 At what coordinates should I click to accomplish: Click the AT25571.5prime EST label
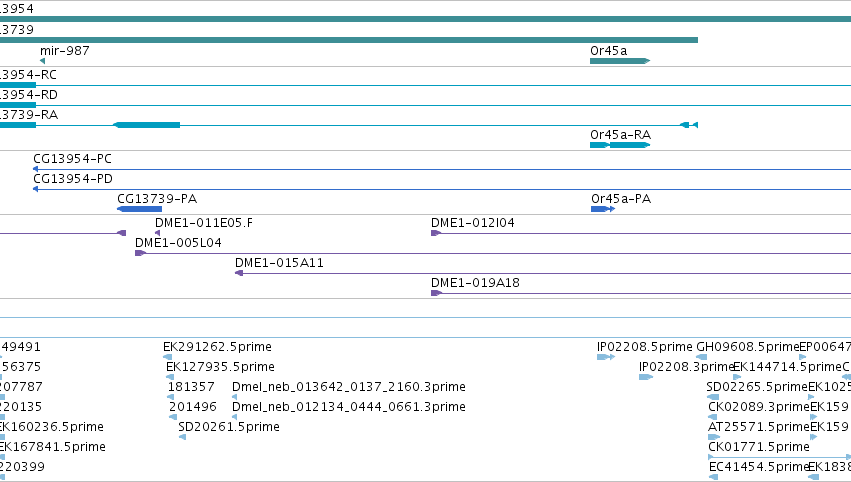tap(759, 427)
